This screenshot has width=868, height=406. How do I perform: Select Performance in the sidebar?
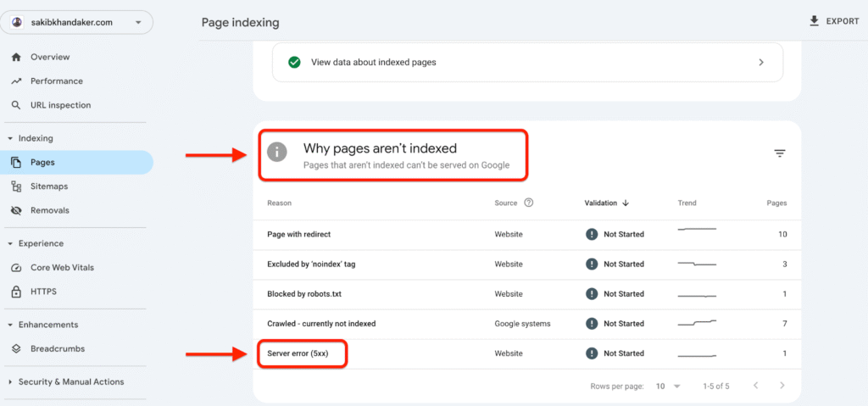(56, 81)
